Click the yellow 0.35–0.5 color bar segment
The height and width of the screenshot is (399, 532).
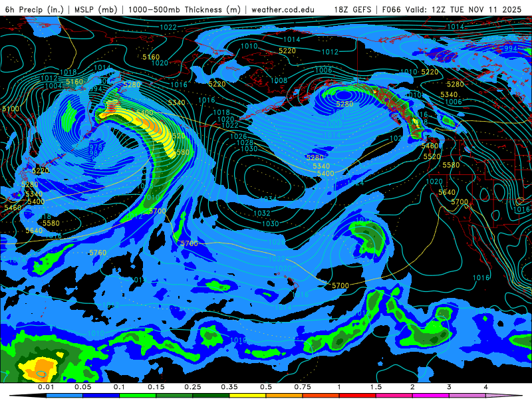pos(247,396)
